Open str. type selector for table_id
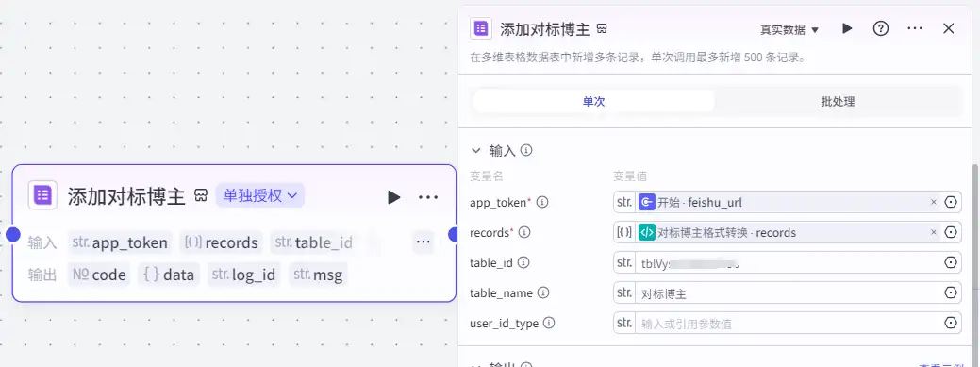This screenshot has width=980, height=367. [624, 262]
